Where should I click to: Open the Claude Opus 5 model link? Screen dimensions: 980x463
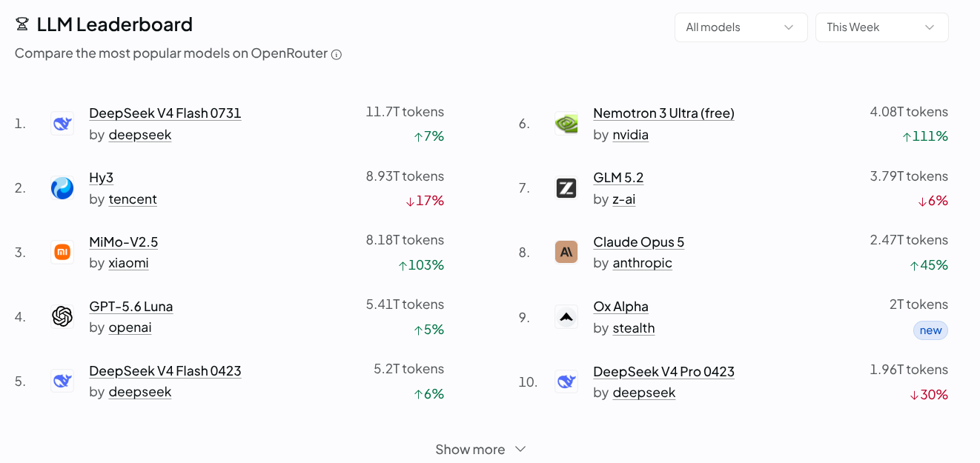pyautogui.click(x=638, y=242)
